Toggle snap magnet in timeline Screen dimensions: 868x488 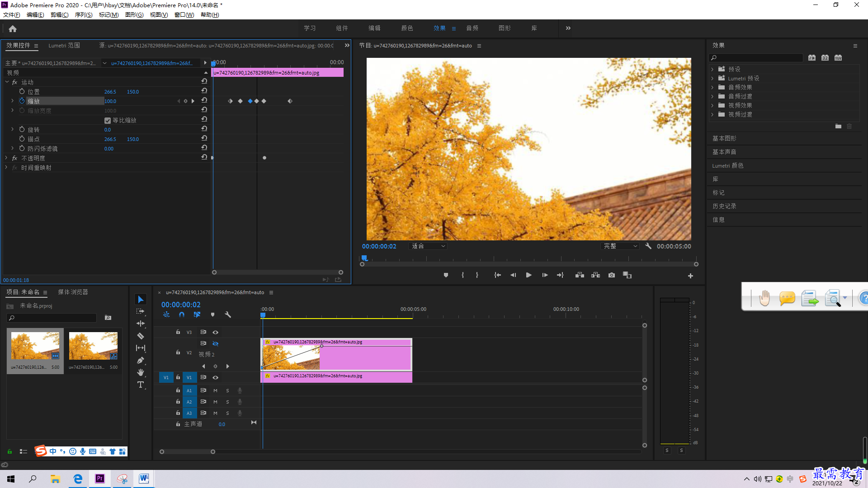[x=181, y=315]
